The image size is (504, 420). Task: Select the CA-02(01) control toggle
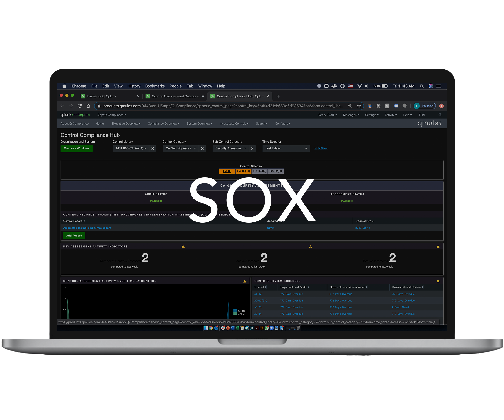click(x=243, y=171)
